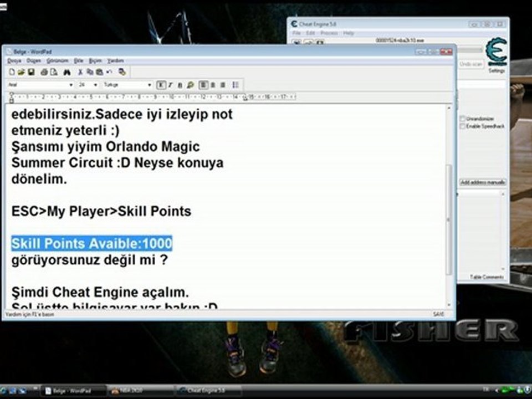532x399 pixels.
Task: Click the Cheat Engine logo
Action: click(497, 52)
